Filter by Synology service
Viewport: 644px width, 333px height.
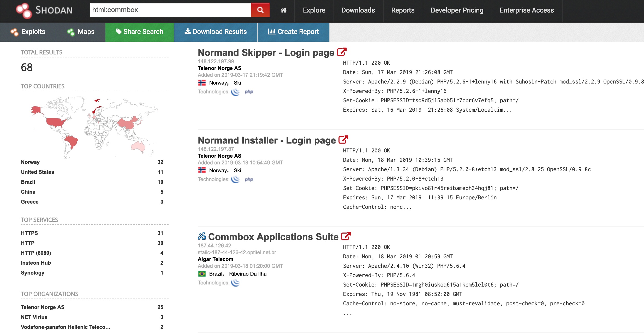33,273
